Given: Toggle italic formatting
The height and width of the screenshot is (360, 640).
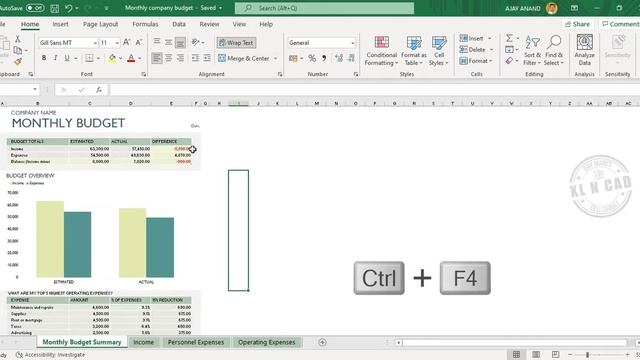Looking at the screenshot, I should click(x=55, y=58).
